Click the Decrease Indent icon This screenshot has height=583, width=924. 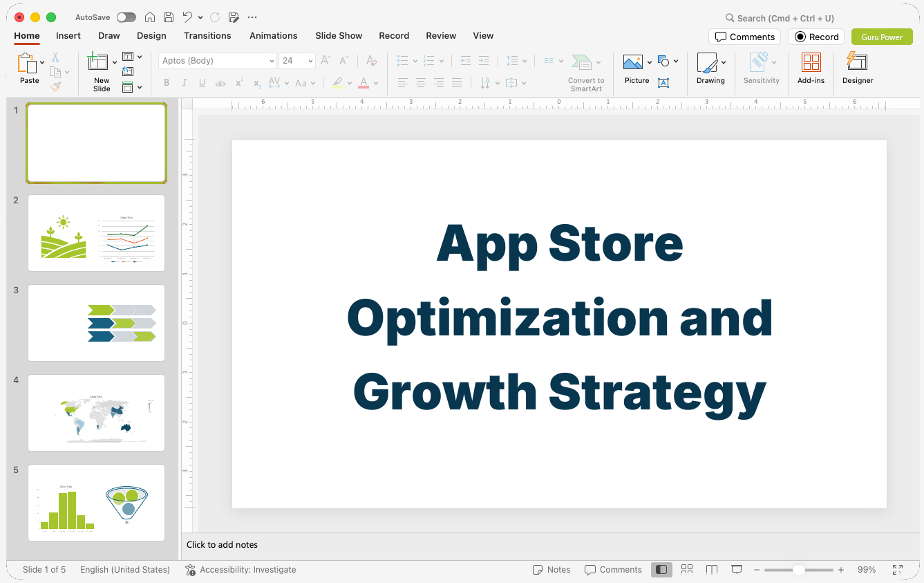pyautogui.click(x=465, y=61)
